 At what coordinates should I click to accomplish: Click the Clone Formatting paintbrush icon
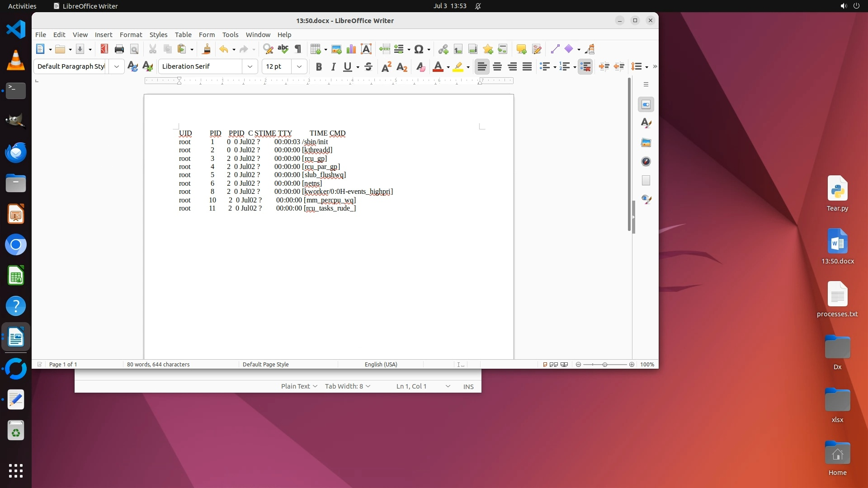207,49
